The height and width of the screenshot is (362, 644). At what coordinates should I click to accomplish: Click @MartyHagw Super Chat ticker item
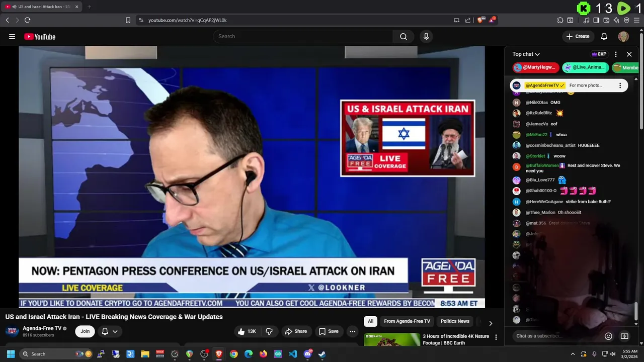click(x=536, y=67)
